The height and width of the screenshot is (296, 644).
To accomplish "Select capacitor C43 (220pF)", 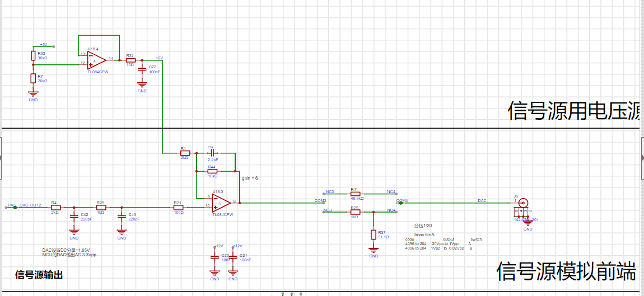I will [122, 217].
